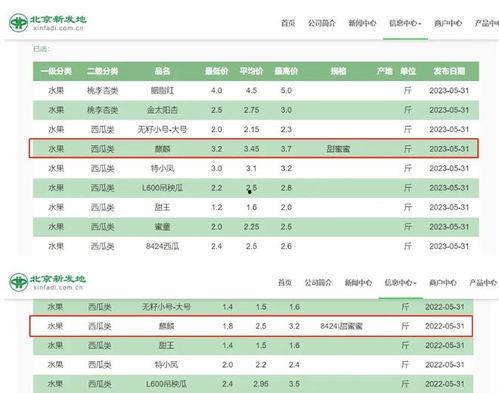Click the 8424甜蜜蜜 spec cell
This screenshot has width=499, height=393.
coord(341,326)
